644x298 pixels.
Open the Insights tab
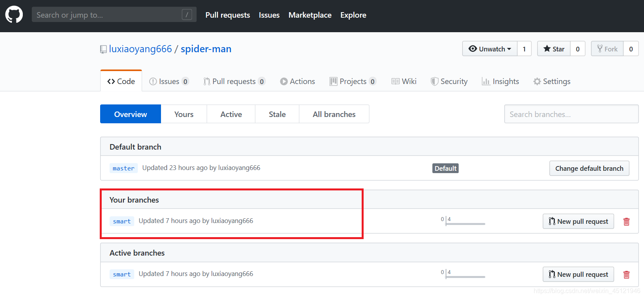500,81
